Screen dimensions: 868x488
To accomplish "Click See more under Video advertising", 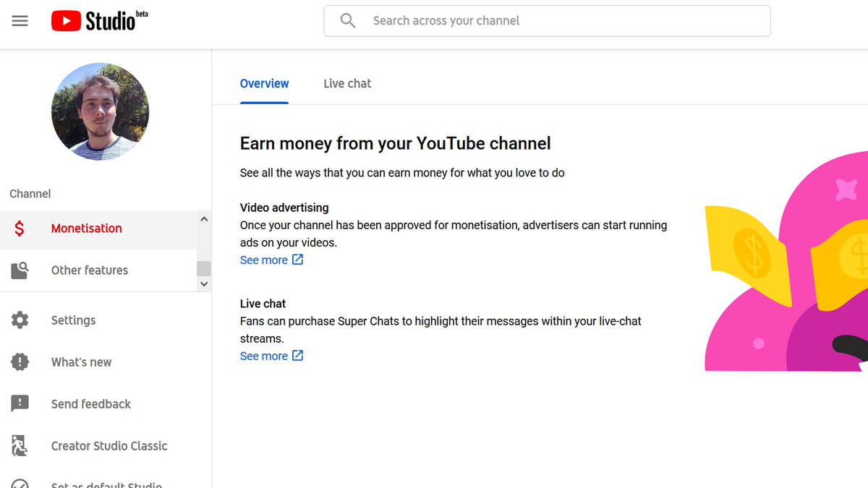I will pyautogui.click(x=264, y=260).
